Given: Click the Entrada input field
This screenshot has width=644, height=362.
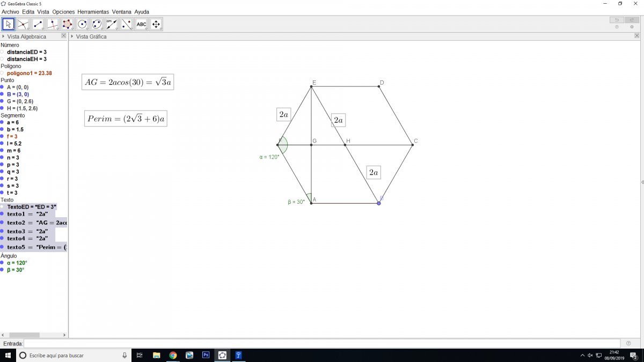Looking at the screenshot, I should 322,343.
